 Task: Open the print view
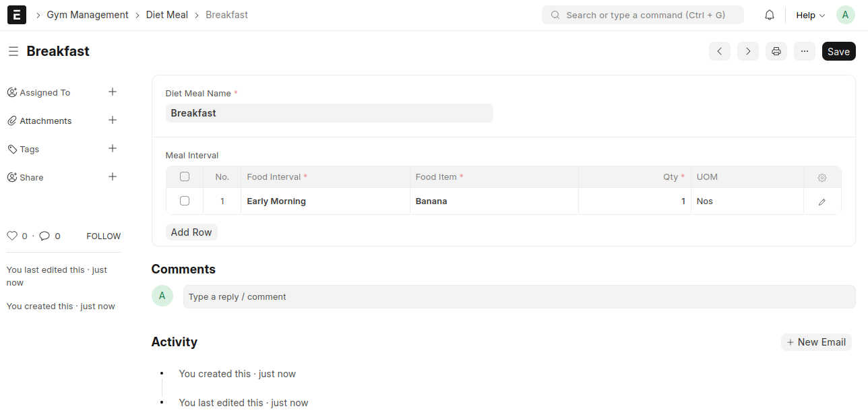(776, 51)
